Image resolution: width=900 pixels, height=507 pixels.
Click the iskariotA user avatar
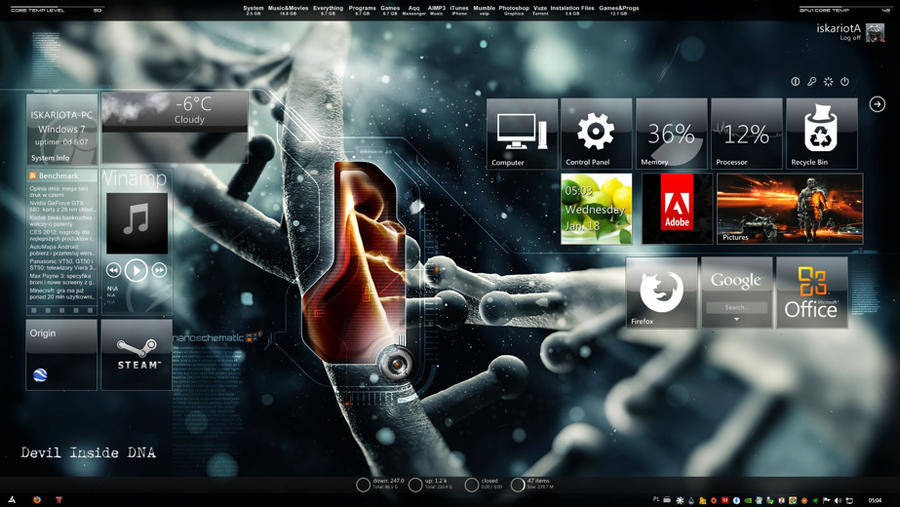[x=875, y=33]
